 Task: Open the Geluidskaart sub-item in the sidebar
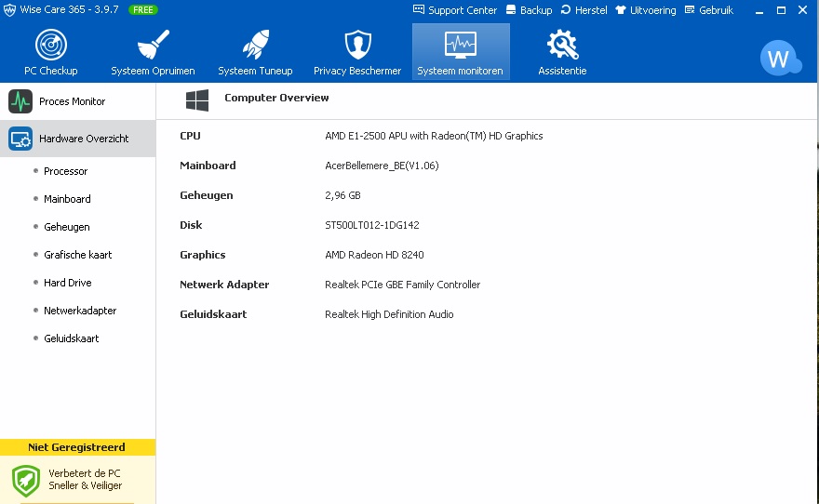pyautogui.click(x=71, y=338)
